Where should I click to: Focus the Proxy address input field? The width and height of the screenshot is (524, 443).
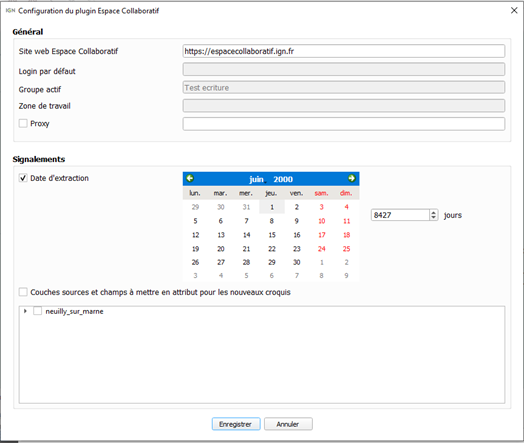click(344, 124)
